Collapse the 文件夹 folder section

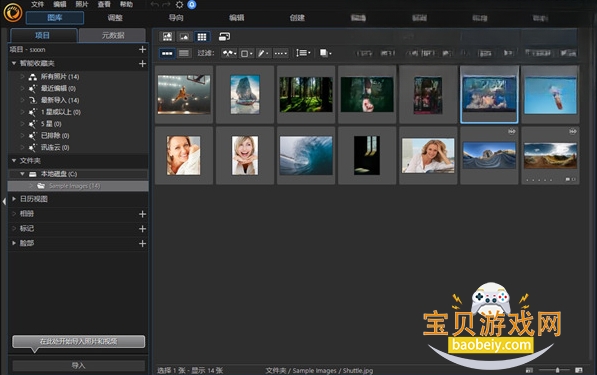click(14, 161)
